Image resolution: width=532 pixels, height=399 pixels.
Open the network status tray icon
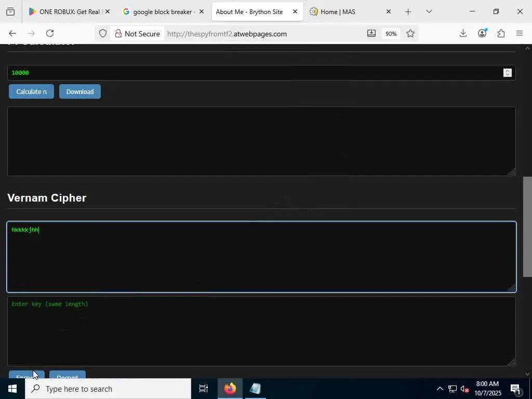click(453, 389)
